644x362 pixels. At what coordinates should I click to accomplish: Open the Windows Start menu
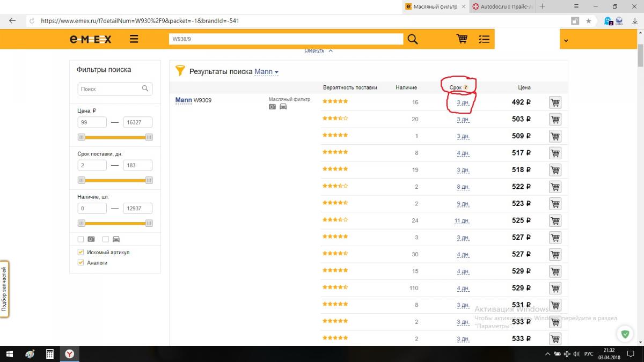pyautogui.click(x=10, y=354)
